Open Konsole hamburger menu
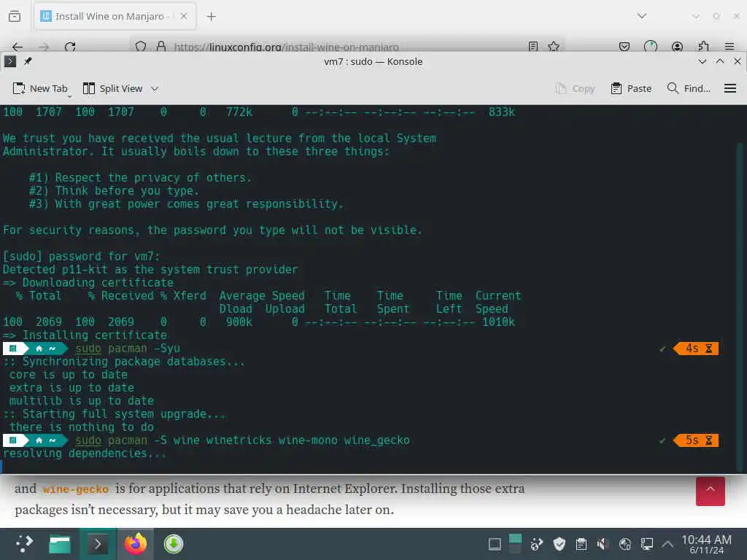This screenshot has height=560, width=747. (729, 88)
